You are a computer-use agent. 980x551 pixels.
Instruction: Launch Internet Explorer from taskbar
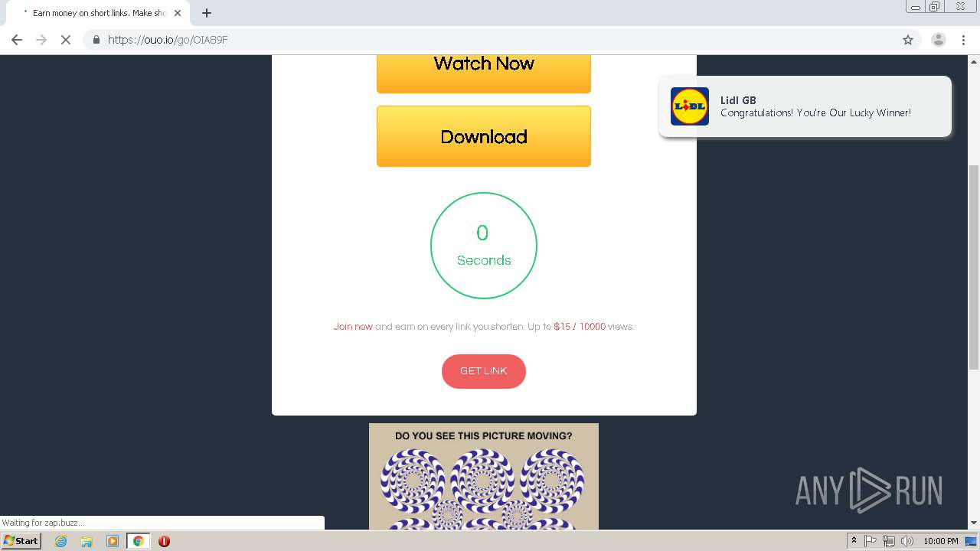61,541
